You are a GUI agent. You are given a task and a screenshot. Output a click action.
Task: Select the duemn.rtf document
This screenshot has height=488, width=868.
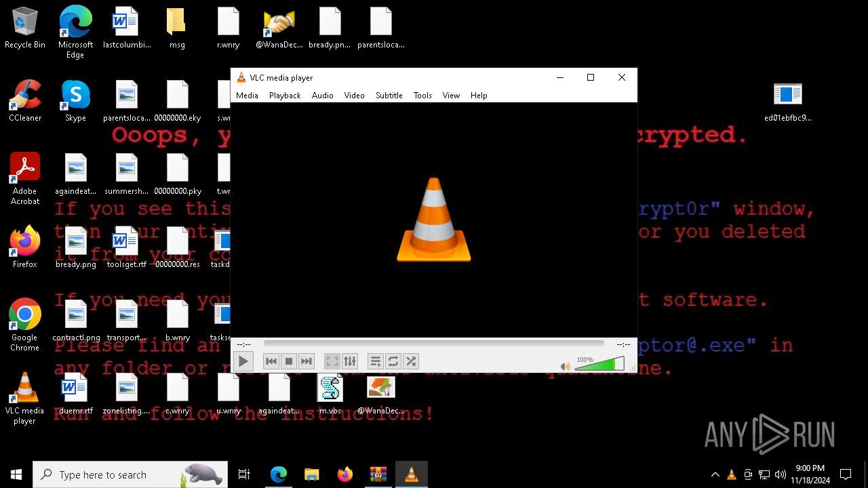click(x=75, y=394)
